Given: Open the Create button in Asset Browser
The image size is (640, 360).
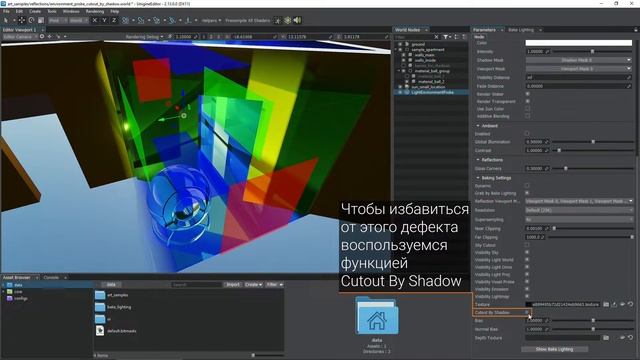Looking at the screenshot, I should pyautogui.click(x=253, y=284).
